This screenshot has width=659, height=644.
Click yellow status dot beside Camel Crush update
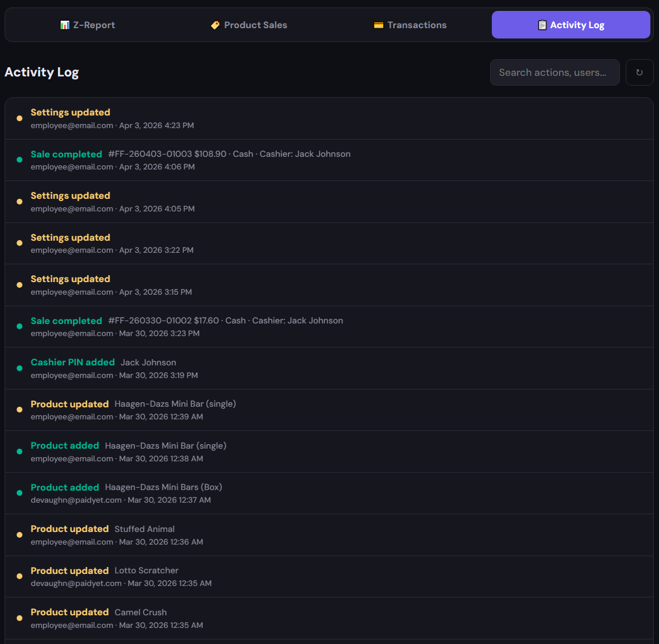coord(20,618)
